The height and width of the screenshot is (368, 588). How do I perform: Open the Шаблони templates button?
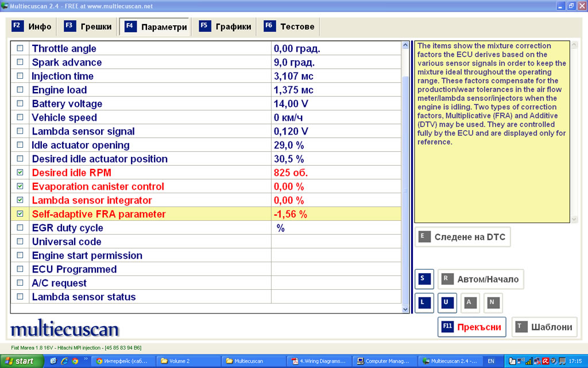[544, 327]
